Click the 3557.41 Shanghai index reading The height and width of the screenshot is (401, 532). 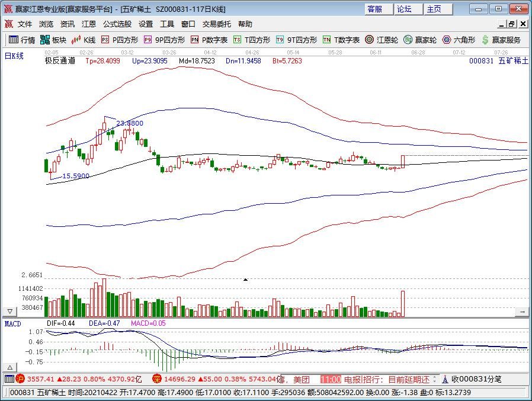pos(41,379)
